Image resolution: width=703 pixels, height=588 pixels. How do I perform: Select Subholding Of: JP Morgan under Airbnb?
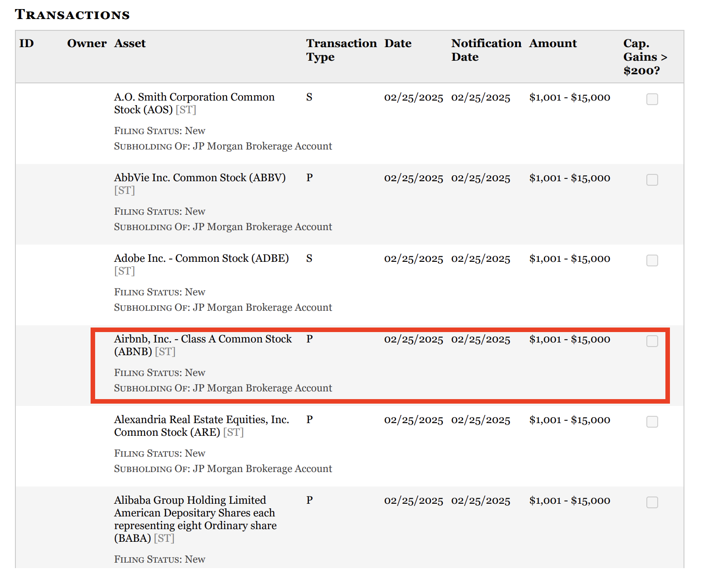pos(223,388)
